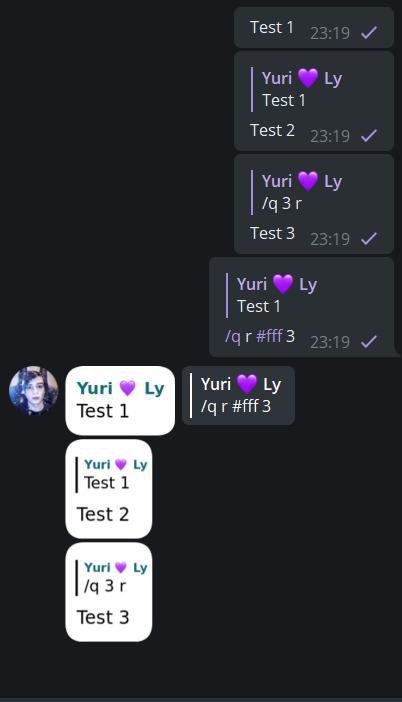
Task: Click the Yuri Ly name in the dark incoming reply preview
Action: click(x=241, y=384)
